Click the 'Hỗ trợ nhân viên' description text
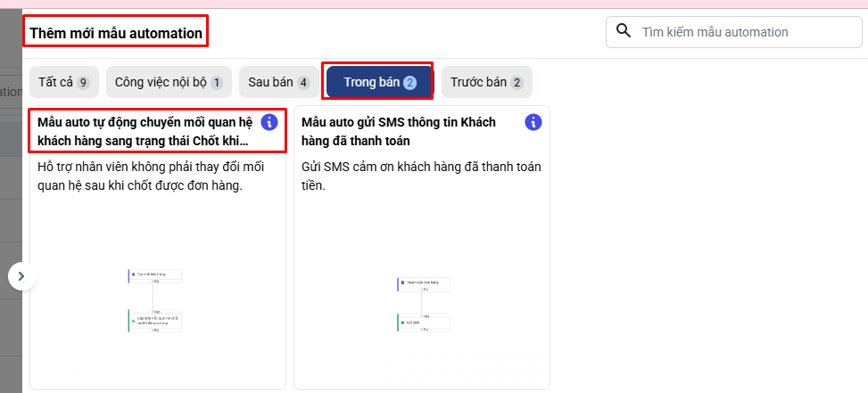 click(x=152, y=176)
